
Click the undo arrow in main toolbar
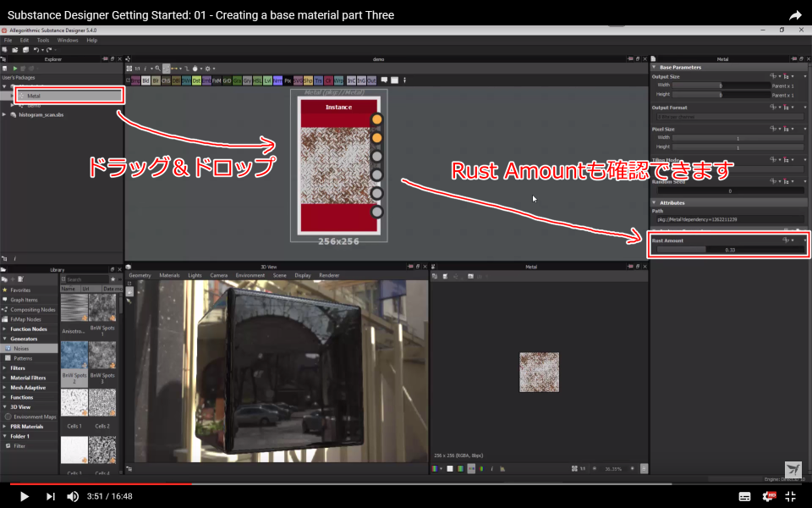[36, 50]
